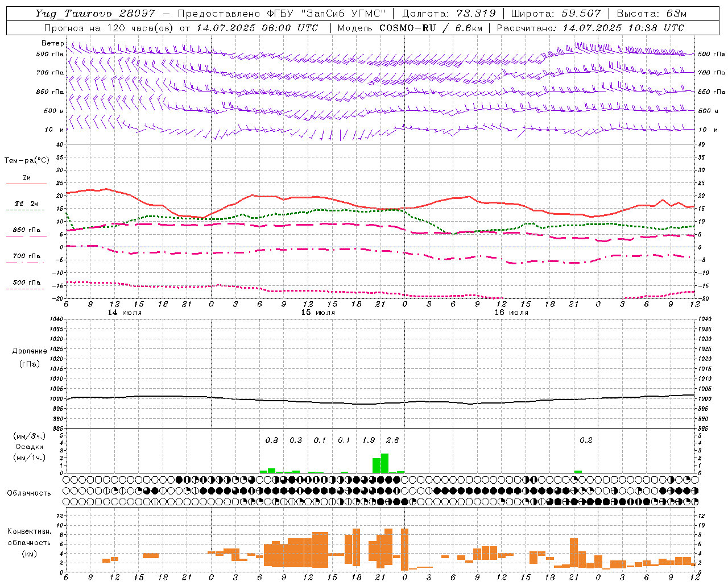Click the 16 июля date label

pos(511,313)
